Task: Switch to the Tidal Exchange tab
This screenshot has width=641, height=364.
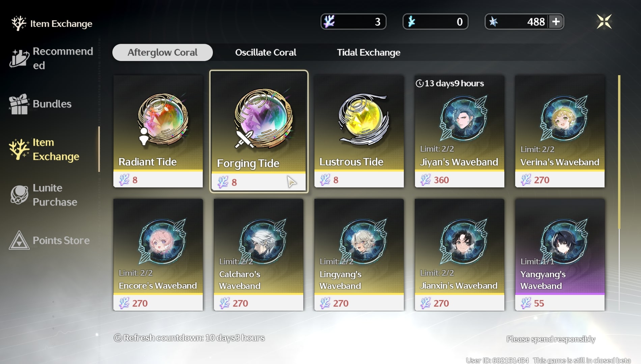Action: pyautogui.click(x=368, y=53)
